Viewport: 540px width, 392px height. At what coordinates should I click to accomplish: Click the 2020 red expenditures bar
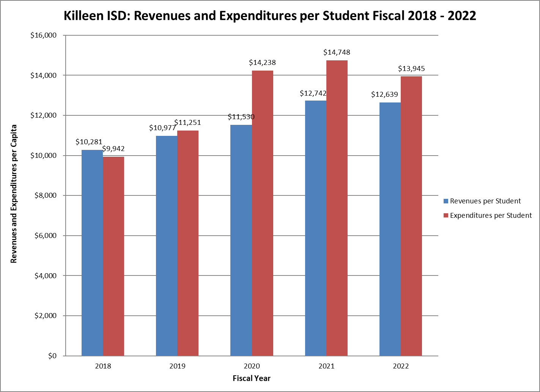[262, 213]
